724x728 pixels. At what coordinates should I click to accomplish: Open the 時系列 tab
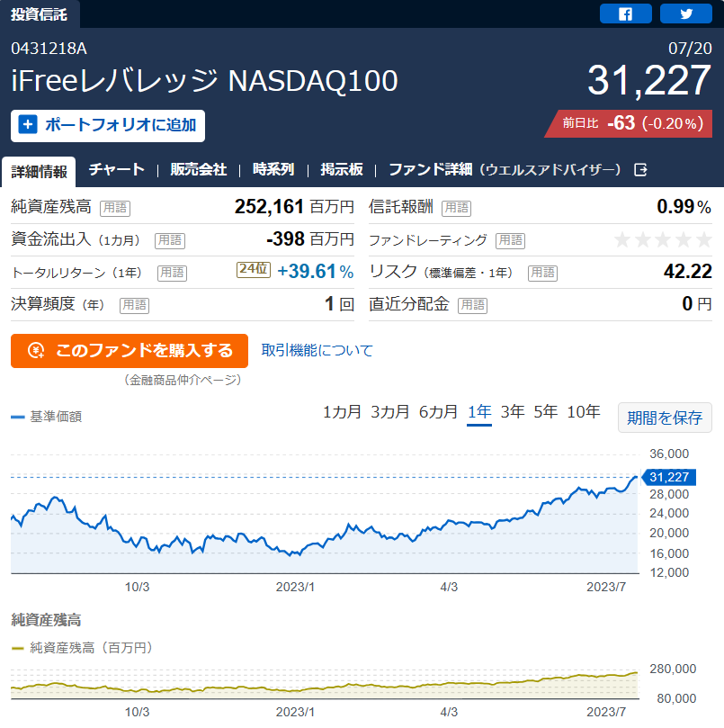coord(273,169)
